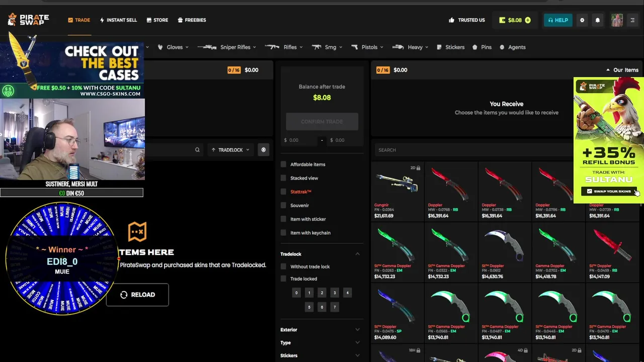Open the Instant Sell tab
This screenshot has height=362, width=644.
point(118,20)
